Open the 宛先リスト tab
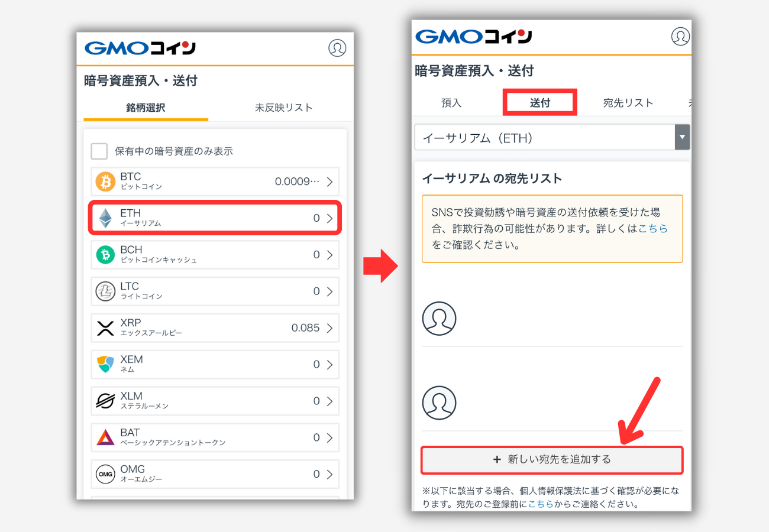 [628, 103]
